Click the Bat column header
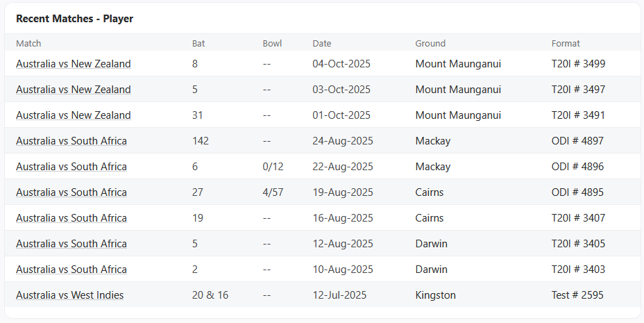Image resolution: width=644 pixels, height=323 pixels. (x=198, y=43)
